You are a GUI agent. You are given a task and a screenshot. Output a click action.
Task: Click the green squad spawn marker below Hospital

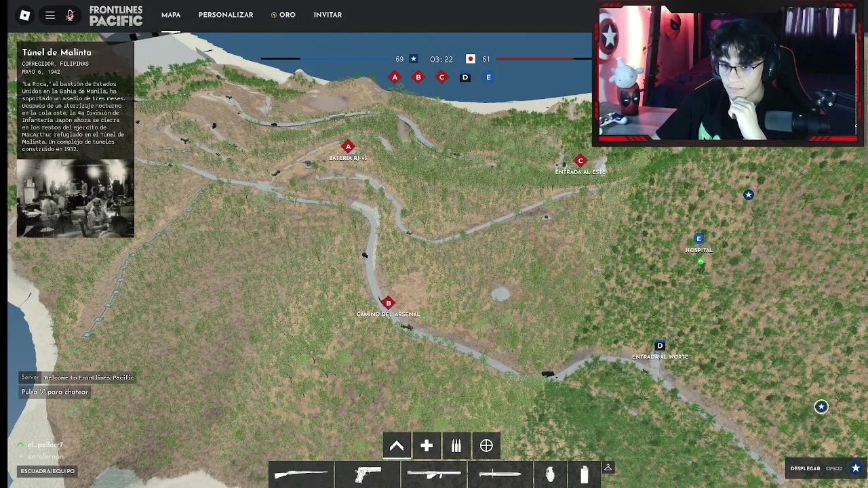click(701, 261)
